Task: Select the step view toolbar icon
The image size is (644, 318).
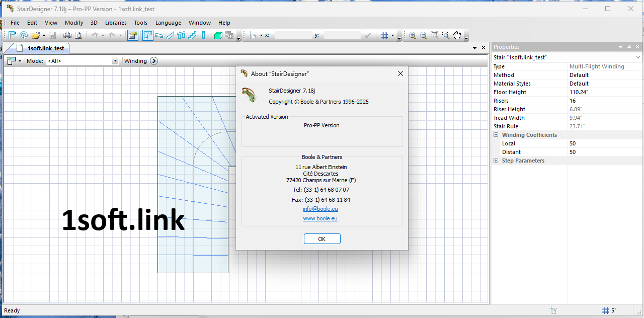Action: tap(159, 35)
